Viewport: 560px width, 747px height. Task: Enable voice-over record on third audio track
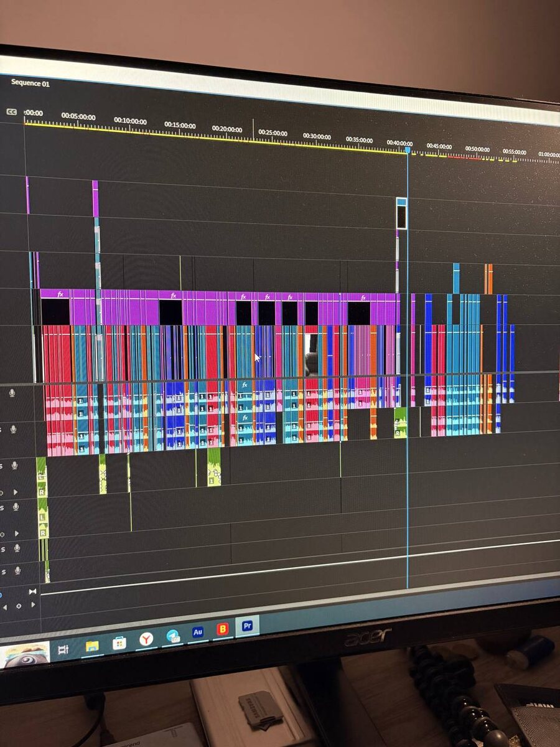coord(14,466)
